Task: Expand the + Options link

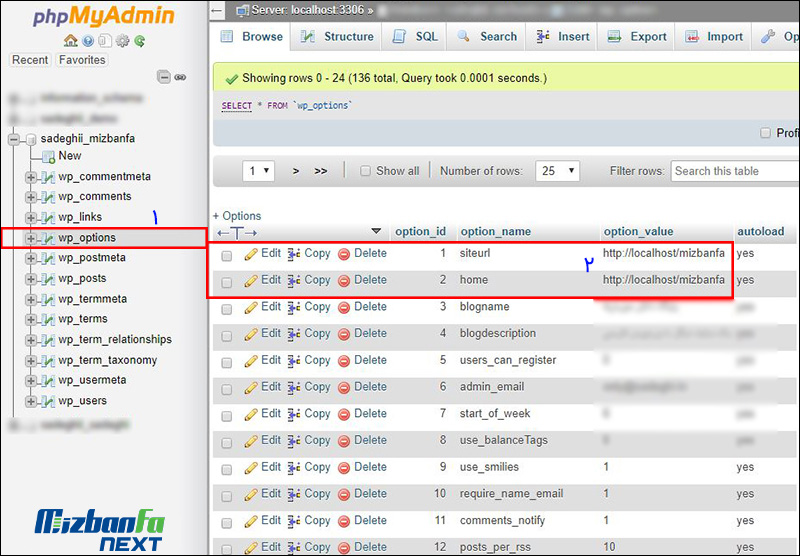Action: [237, 216]
